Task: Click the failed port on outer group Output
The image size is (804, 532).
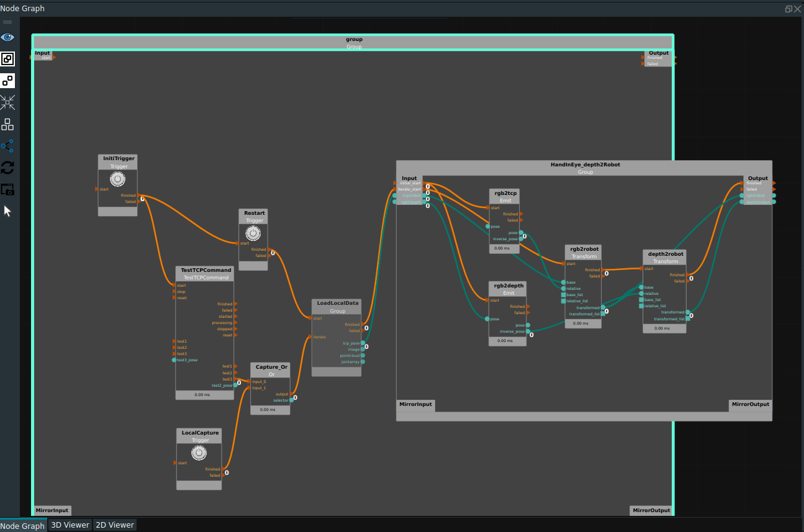Action: (x=644, y=64)
